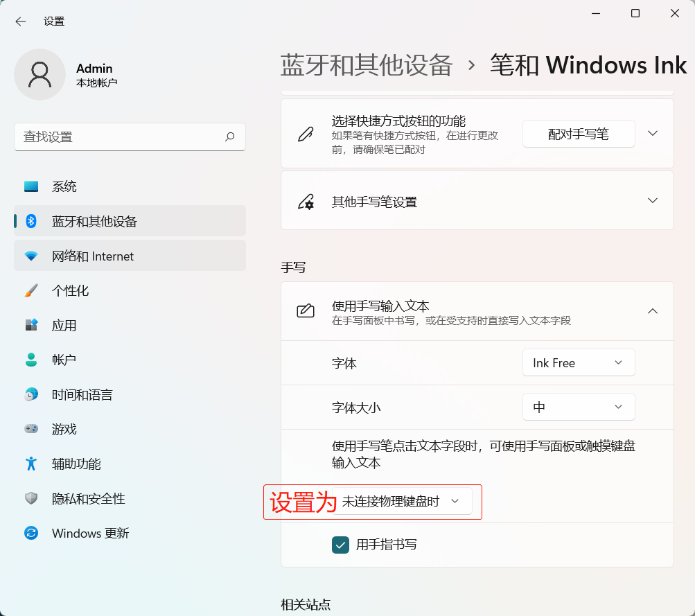
Task: Toggle the 用手指书写 checkbox
Action: pyautogui.click(x=340, y=545)
